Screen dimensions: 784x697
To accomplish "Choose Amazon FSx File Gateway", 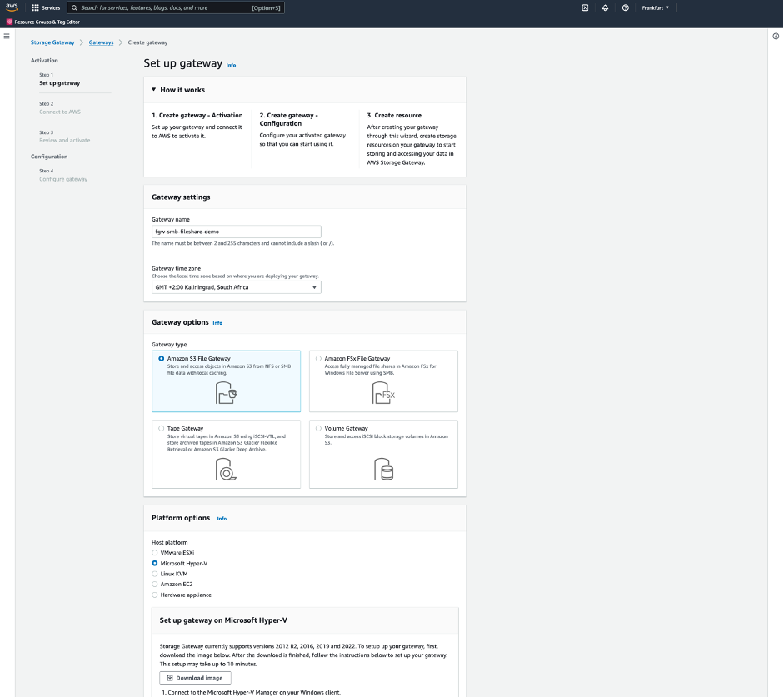I will (x=318, y=358).
